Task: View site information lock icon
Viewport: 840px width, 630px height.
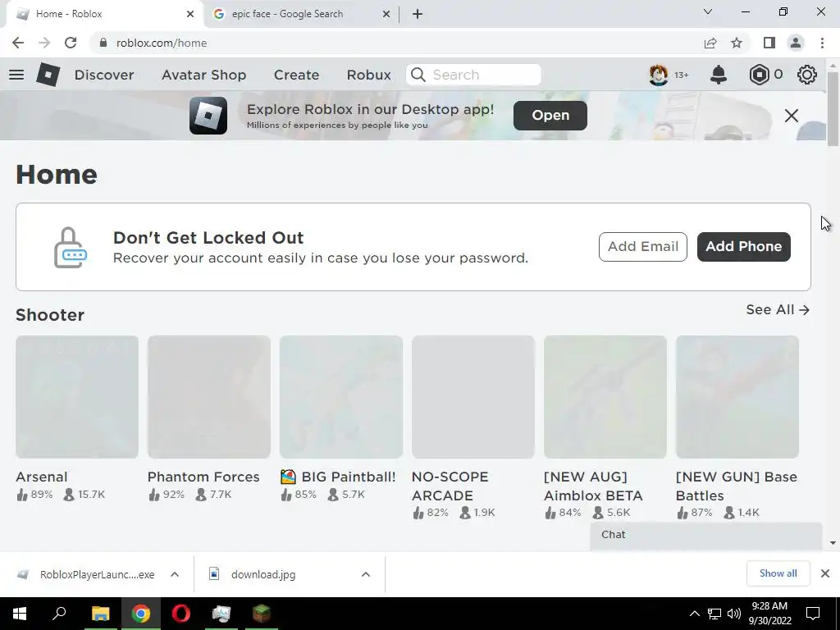Action: (x=103, y=43)
